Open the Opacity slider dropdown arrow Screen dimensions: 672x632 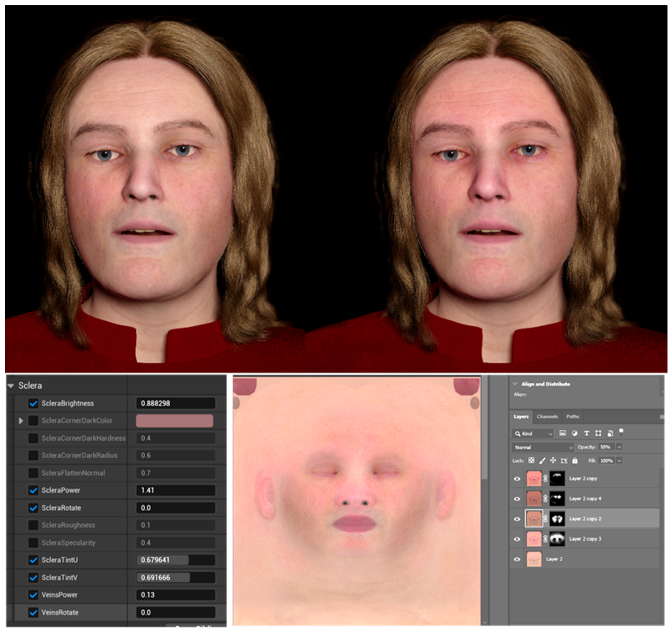619,447
